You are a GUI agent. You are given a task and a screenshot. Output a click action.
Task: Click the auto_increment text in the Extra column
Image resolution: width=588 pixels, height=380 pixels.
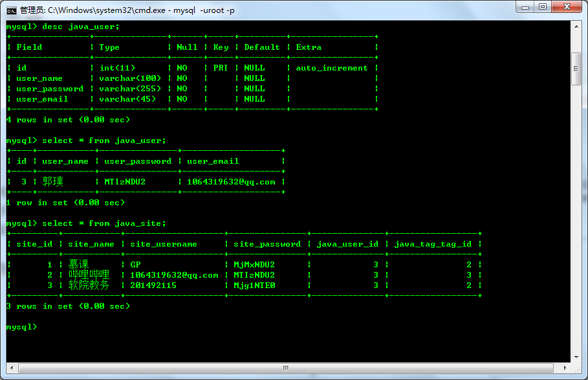[x=331, y=68]
